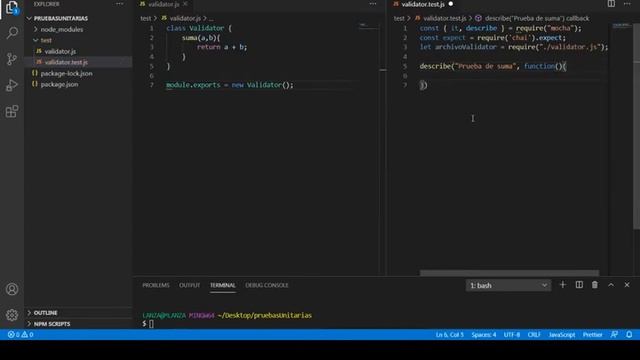Switch to the PROBLEMS panel tab

coord(156,285)
